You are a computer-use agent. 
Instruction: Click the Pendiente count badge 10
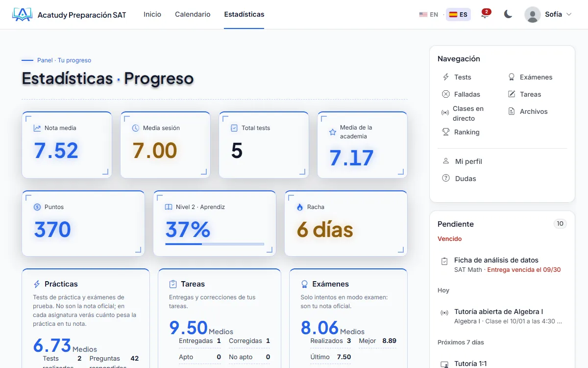coord(560,224)
